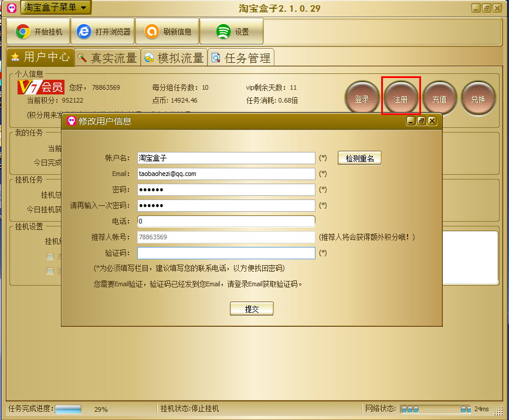Click the round 充值 button
Image resolution: width=509 pixels, height=420 pixels.
439,99
